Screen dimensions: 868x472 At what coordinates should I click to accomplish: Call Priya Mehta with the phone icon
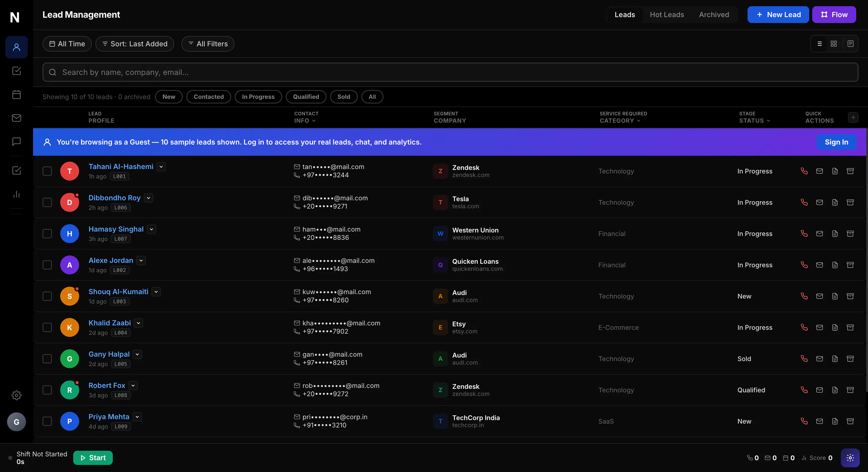[804, 421]
